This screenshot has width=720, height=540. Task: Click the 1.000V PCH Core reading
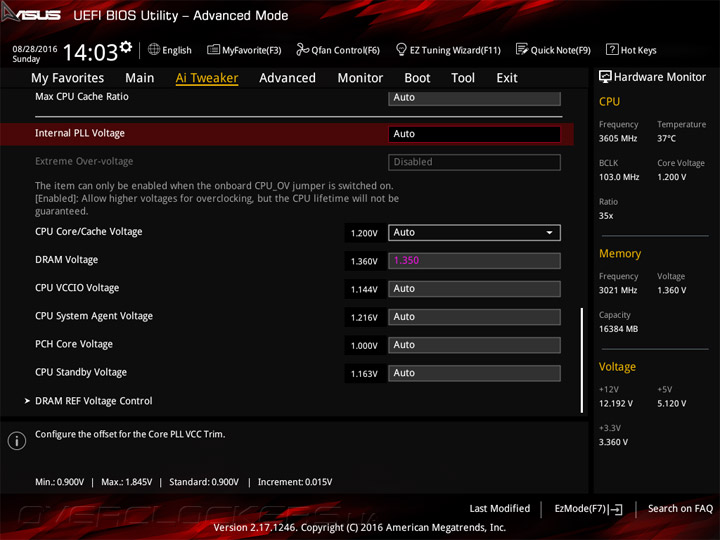pos(364,346)
